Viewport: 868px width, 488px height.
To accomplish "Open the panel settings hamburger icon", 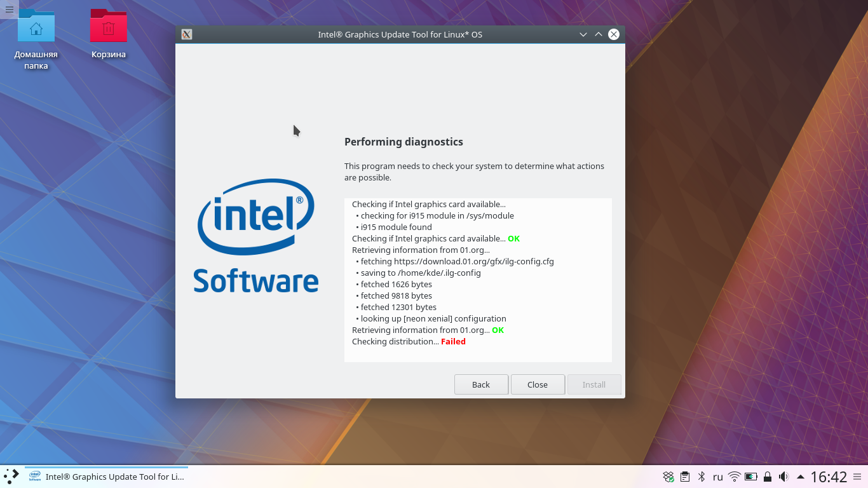I will pos(858,477).
